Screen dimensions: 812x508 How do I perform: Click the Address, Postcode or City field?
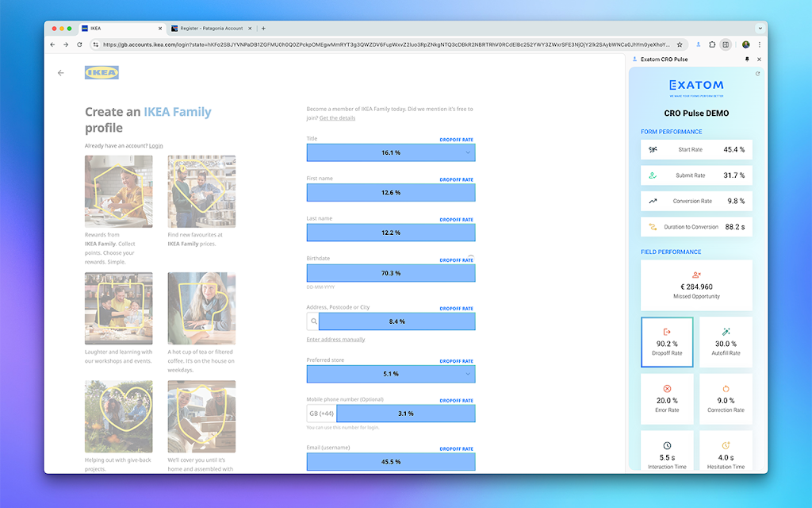[396, 321]
